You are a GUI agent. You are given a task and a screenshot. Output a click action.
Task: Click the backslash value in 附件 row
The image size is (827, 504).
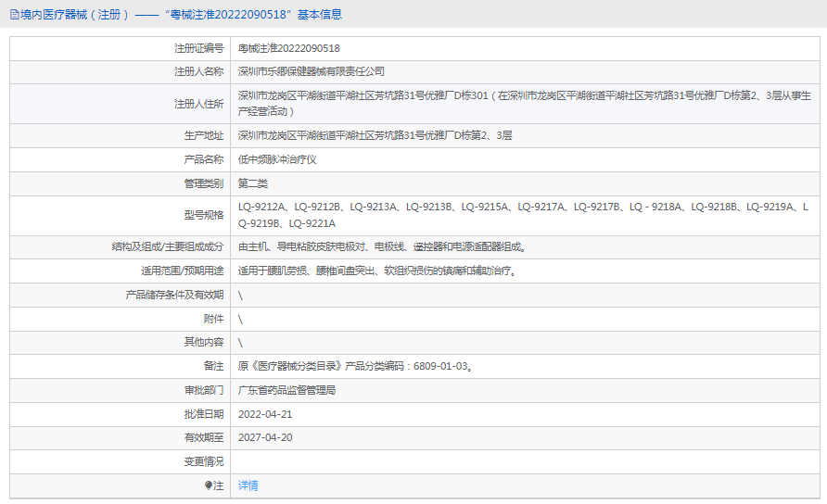[x=240, y=320]
